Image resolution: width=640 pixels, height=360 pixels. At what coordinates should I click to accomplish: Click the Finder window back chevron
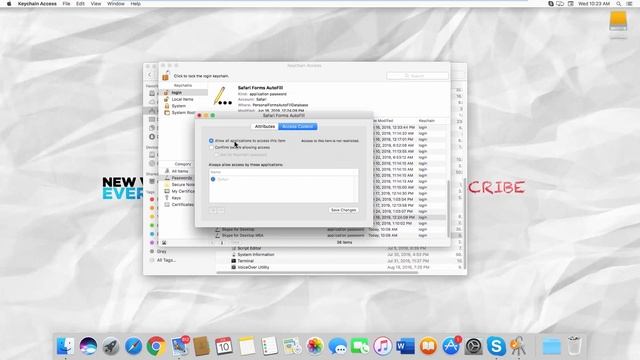(x=149, y=75)
